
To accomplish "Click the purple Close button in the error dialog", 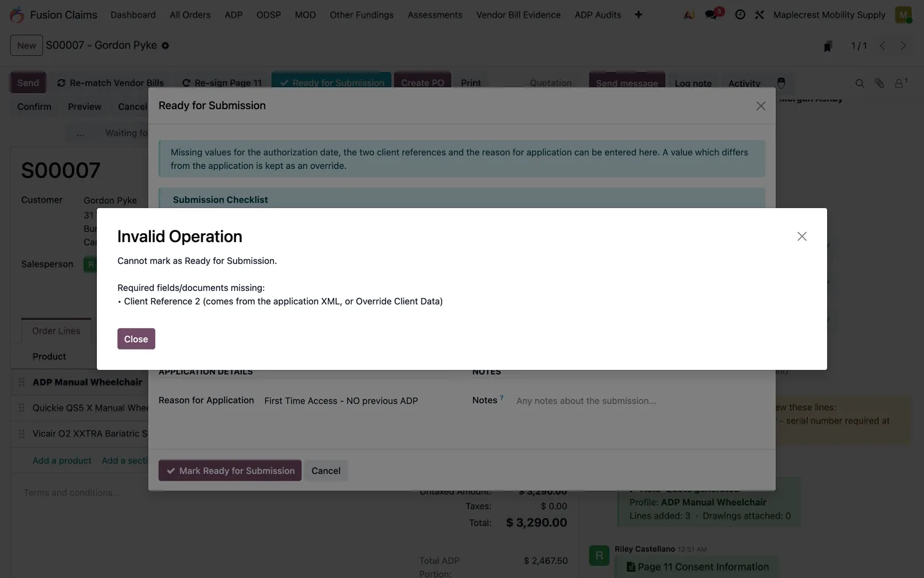I will pos(136,339).
